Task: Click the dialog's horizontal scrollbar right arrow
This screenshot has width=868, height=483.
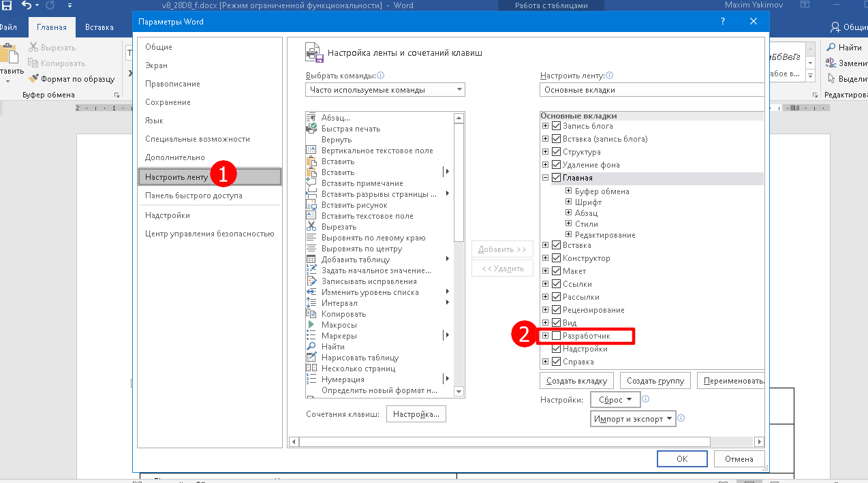Action: (x=760, y=442)
